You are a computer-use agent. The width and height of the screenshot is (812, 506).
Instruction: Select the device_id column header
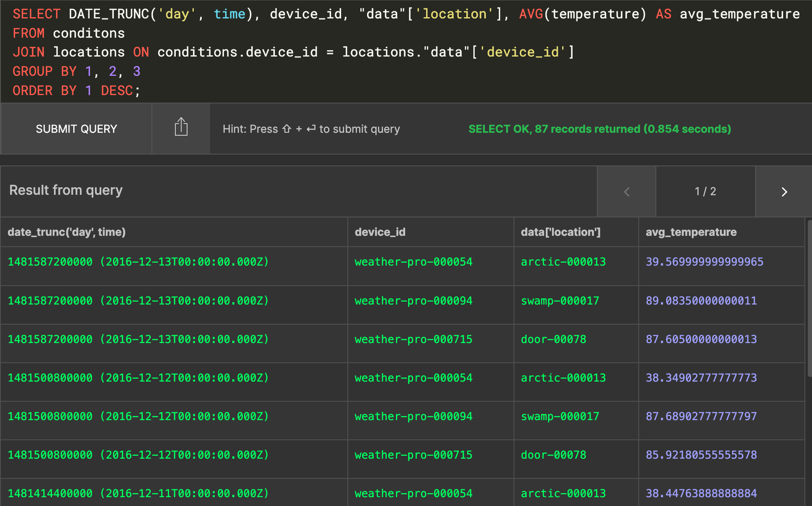pyautogui.click(x=380, y=232)
